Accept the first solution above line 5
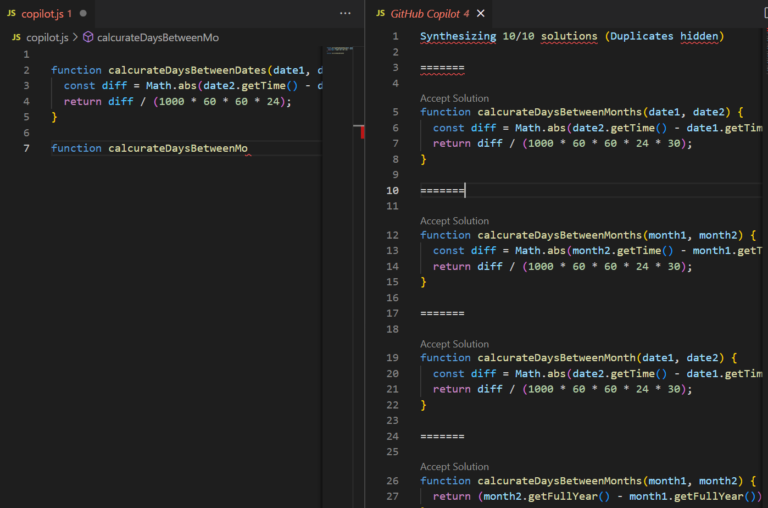Screen dimensions: 768x508 (454, 98)
